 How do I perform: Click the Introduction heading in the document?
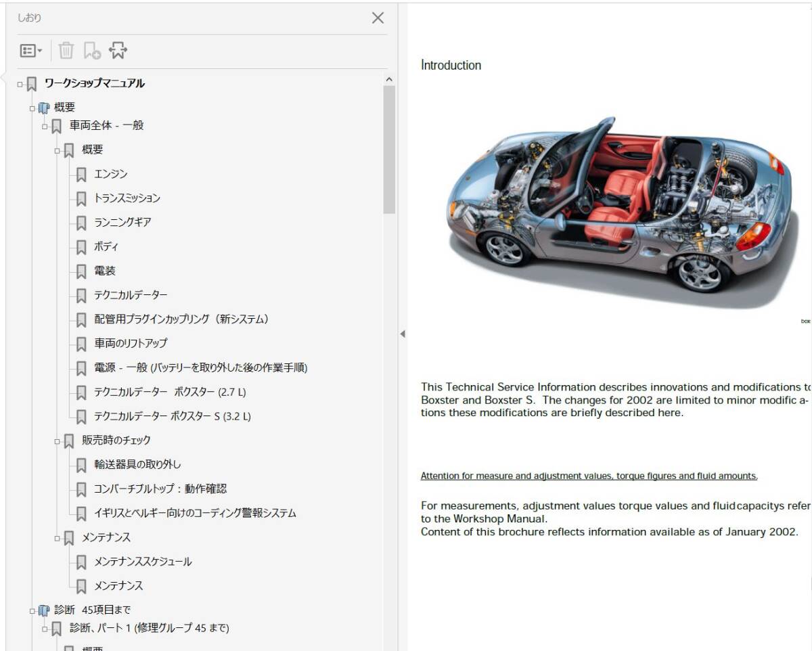click(x=451, y=65)
